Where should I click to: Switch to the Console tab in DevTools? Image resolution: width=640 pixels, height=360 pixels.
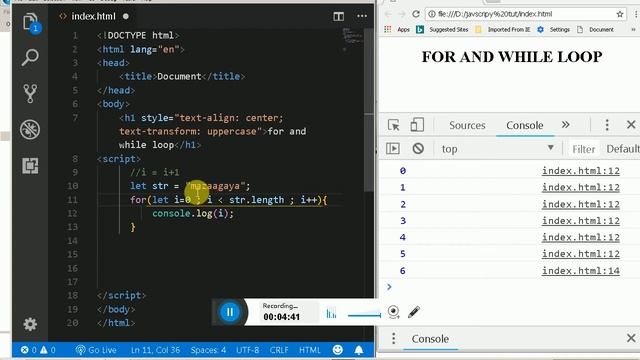tap(524, 125)
